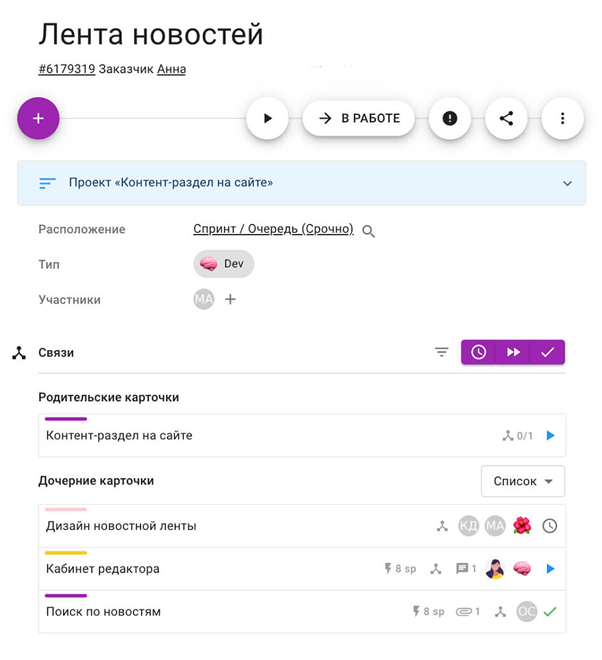Toggle the queued clock status filter
Viewport: 602px width, 660px height.
pos(478,352)
